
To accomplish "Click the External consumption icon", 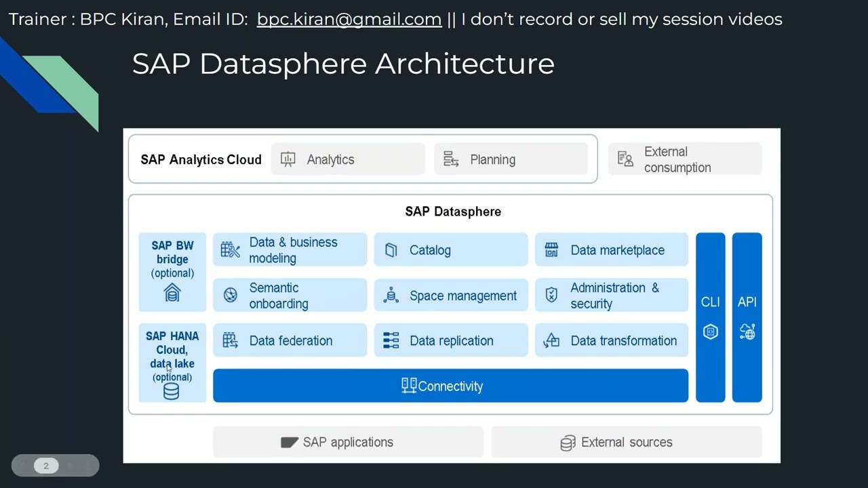I will click(x=625, y=159).
